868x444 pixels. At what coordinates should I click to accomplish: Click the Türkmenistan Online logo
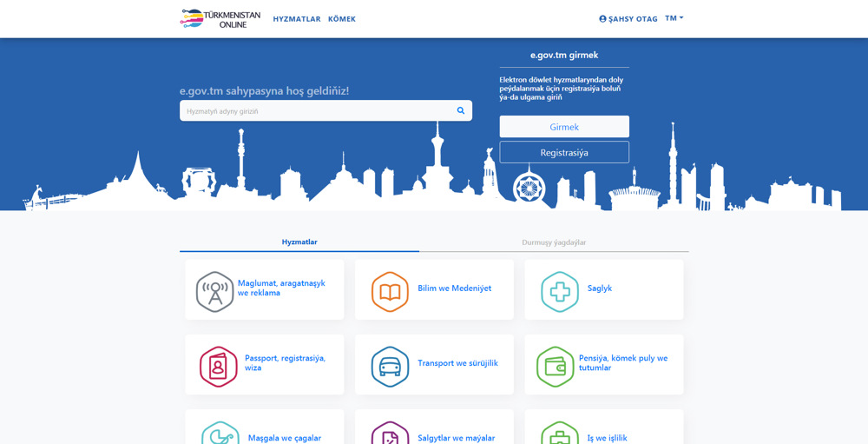click(x=220, y=18)
